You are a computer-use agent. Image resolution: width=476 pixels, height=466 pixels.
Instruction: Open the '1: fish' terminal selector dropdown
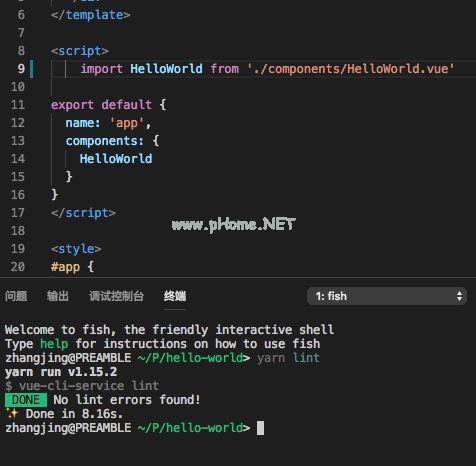pyautogui.click(x=387, y=296)
